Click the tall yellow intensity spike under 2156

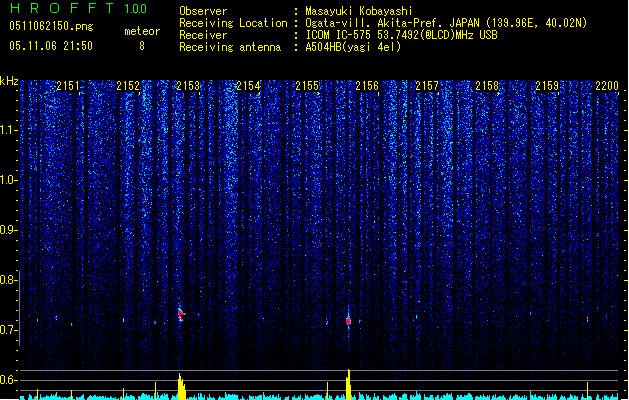[348, 384]
